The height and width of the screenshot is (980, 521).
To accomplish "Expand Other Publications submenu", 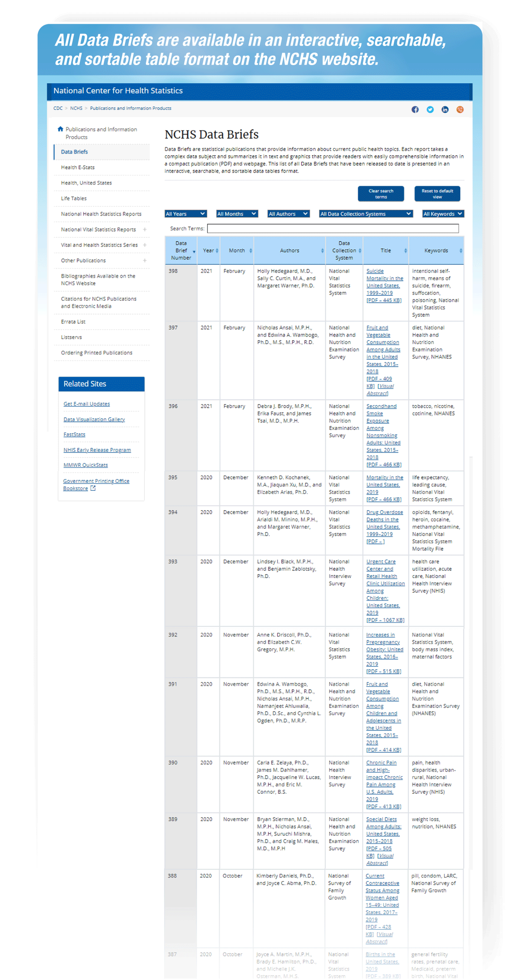I will [x=145, y=260].
